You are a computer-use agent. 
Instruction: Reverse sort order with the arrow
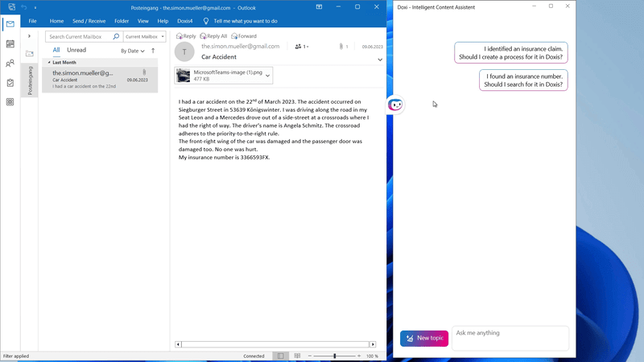coord(153,51)
